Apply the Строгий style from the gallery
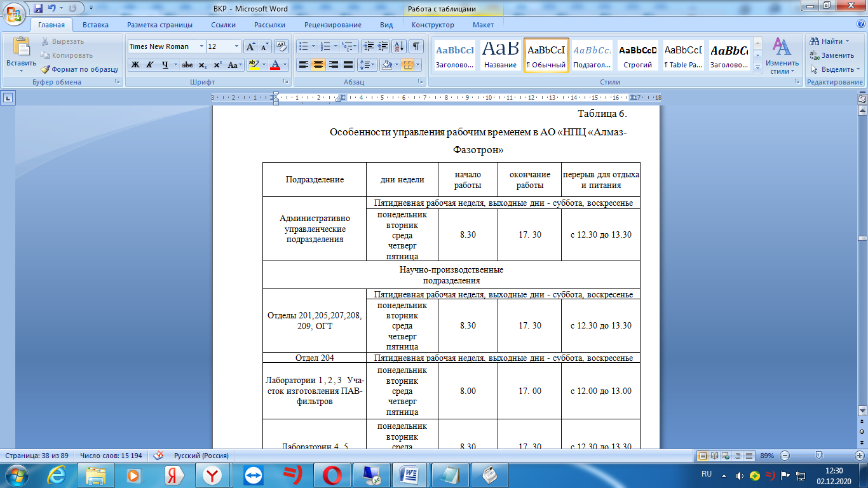868x488 pixels. tap(638, 55)
